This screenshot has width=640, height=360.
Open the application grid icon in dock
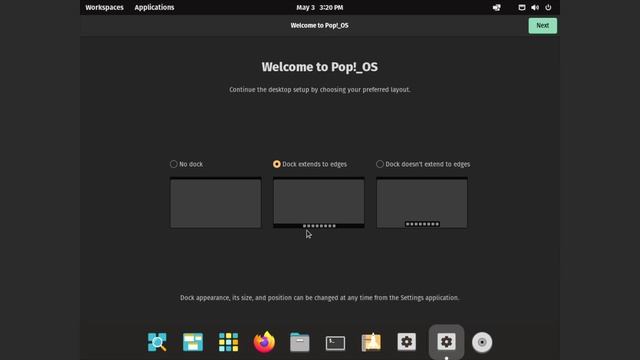[229, 342]
